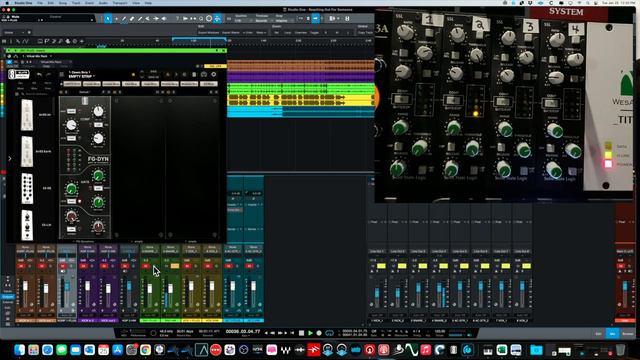The width and height of the screenshot is (640, 360).
Task: Click the Stop button in transport
Action: coord(302,333)
